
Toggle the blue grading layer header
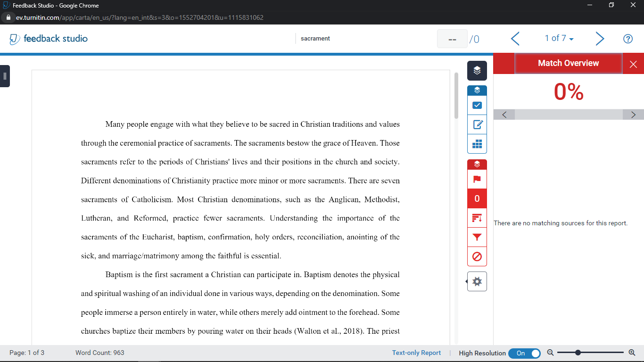click(477, 90)
